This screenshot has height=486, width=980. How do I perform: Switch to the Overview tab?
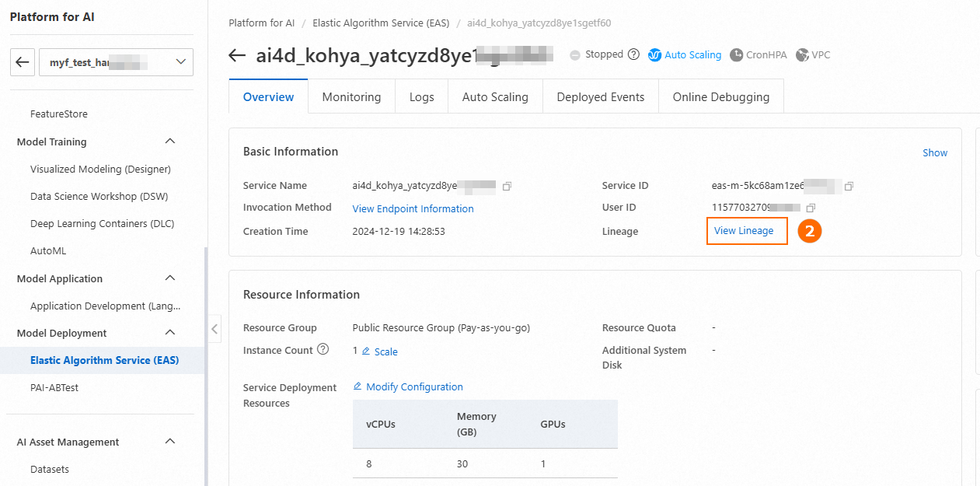(x=268, y=97)
